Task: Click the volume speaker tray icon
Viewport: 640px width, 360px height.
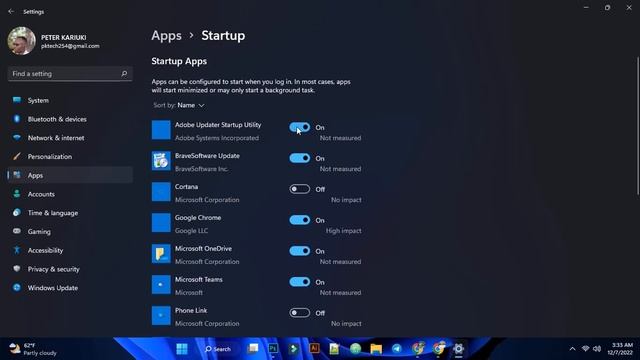Action: point(597,349)
